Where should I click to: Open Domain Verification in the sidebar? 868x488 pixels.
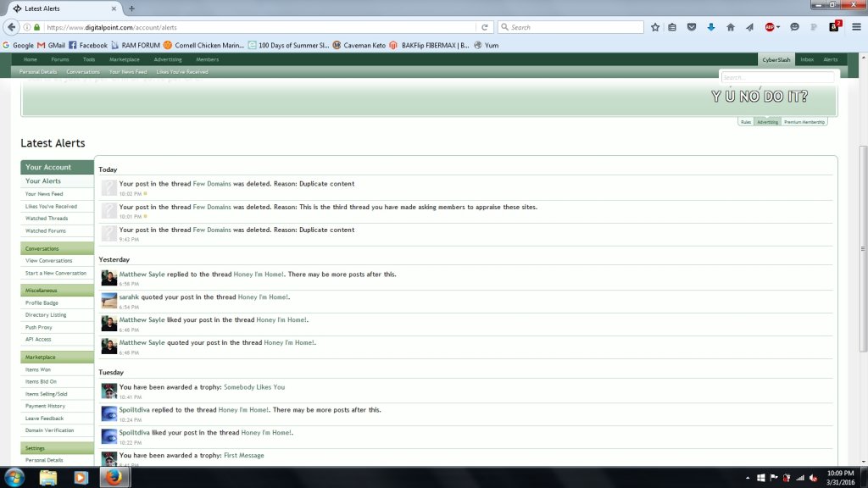pyautogui.click(x=57, y=430)
